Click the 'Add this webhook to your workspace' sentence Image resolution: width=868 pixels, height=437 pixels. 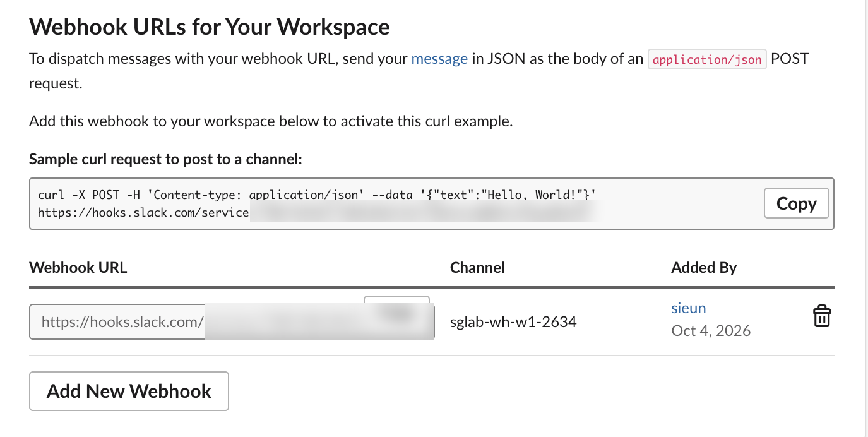(x=271, y=121)
